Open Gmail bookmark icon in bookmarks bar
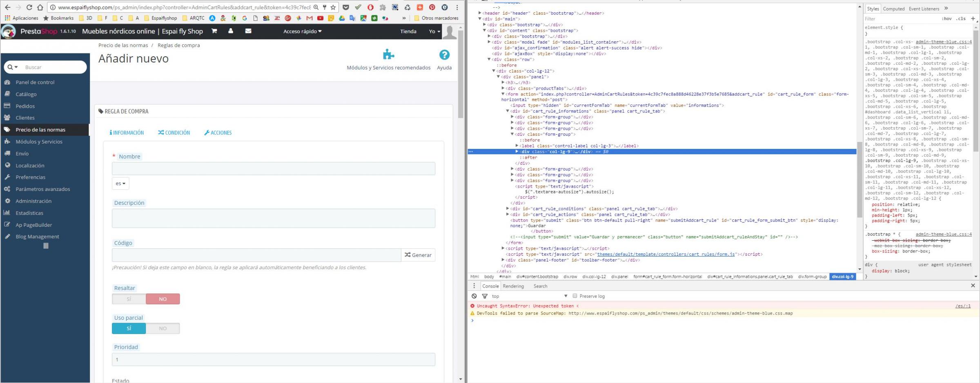The image size is (980, 383). tap(310, 18)
